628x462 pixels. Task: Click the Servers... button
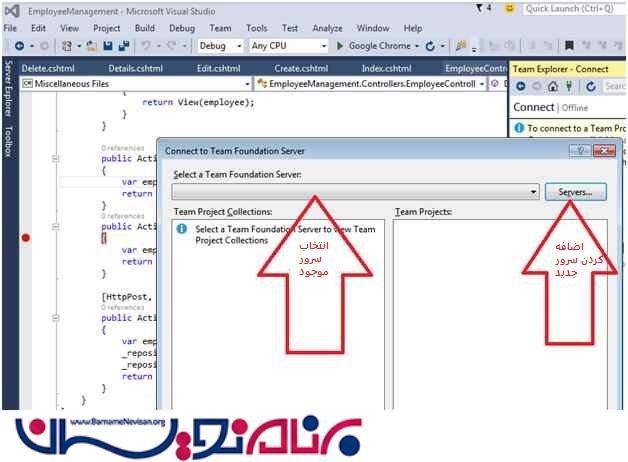(x=575, y=191)
